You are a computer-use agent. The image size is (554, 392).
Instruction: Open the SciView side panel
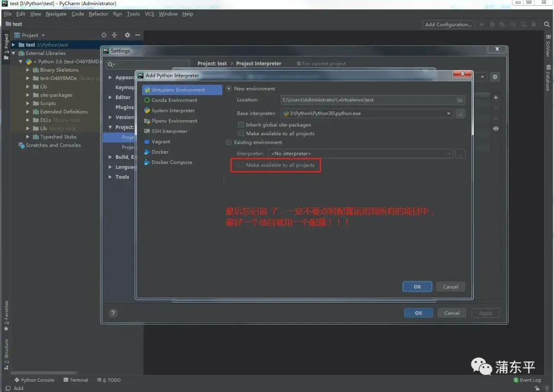[x=548, y=46]
